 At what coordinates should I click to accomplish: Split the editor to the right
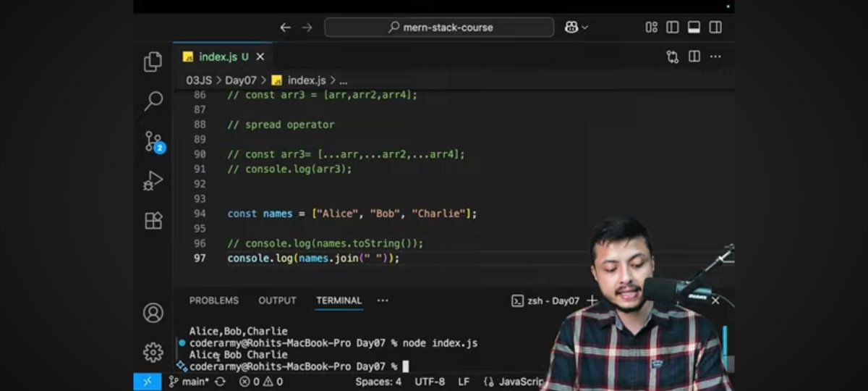(x=694, y=56)
